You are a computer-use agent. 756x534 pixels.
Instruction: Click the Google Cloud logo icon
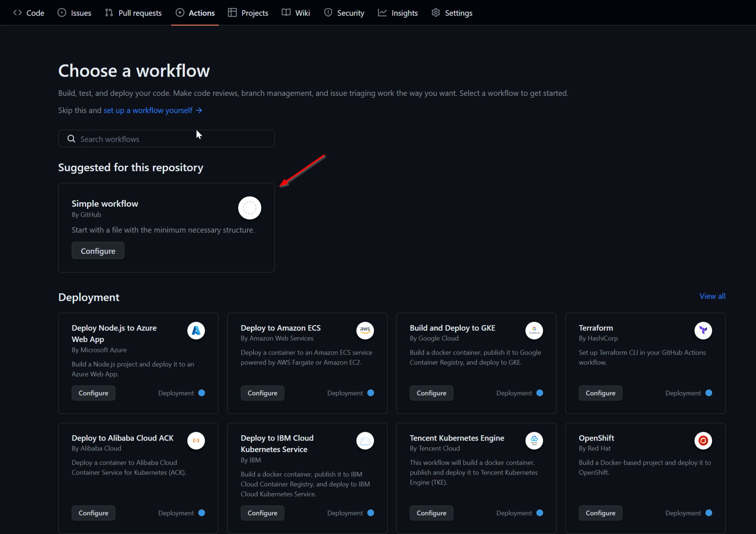(534, 330)
